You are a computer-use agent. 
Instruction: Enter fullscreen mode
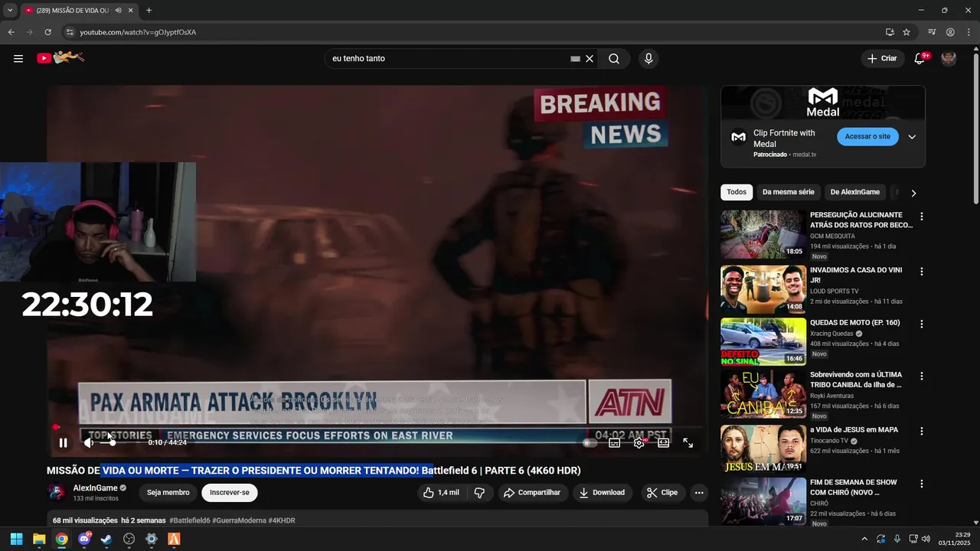pyautogui.click(x=688, y=442)
